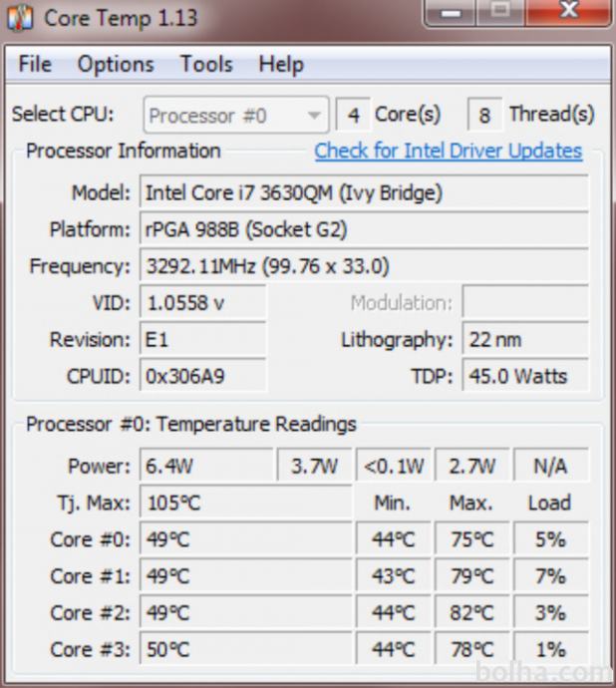This screenshot has height=688, width=616.
Task: Click the processor Model field
Action: [363, 191]
